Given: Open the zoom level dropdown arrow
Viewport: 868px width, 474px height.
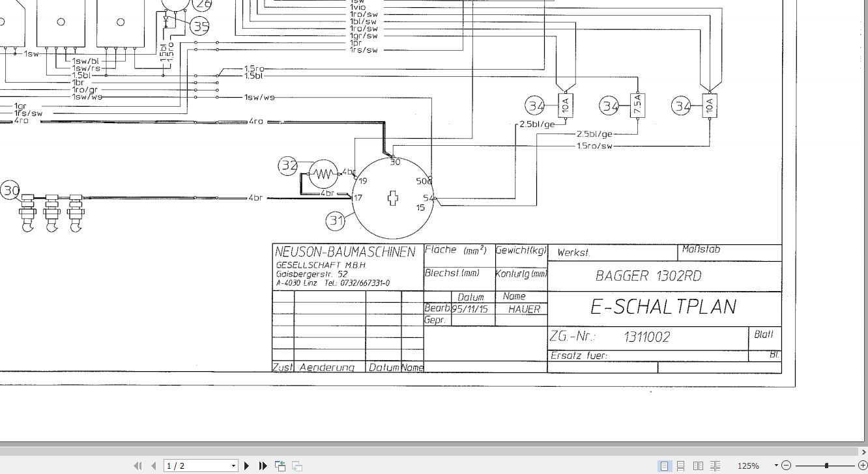Looking at the screenshot, I should [776, 466].
